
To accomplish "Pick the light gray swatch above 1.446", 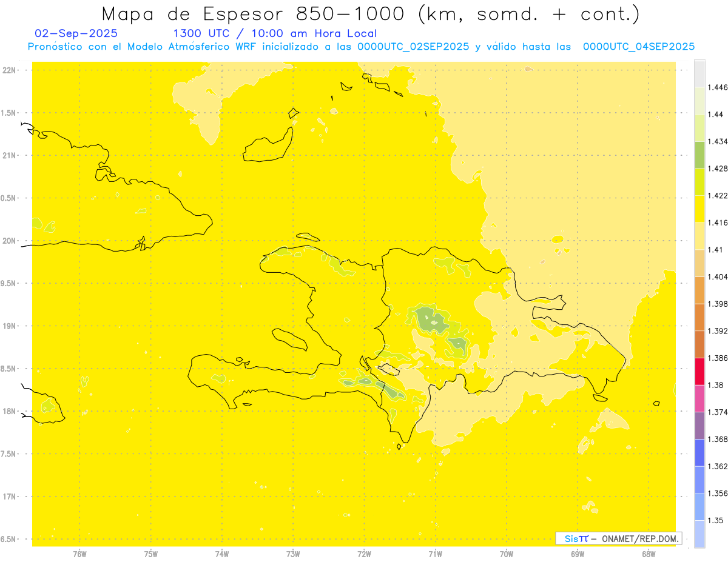I will [x=699, y=73].
